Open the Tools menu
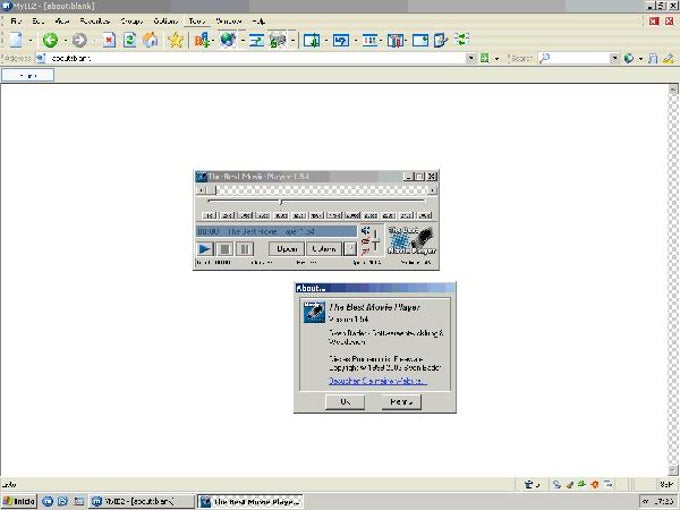The image size is (680, 510). coord(196,21)
